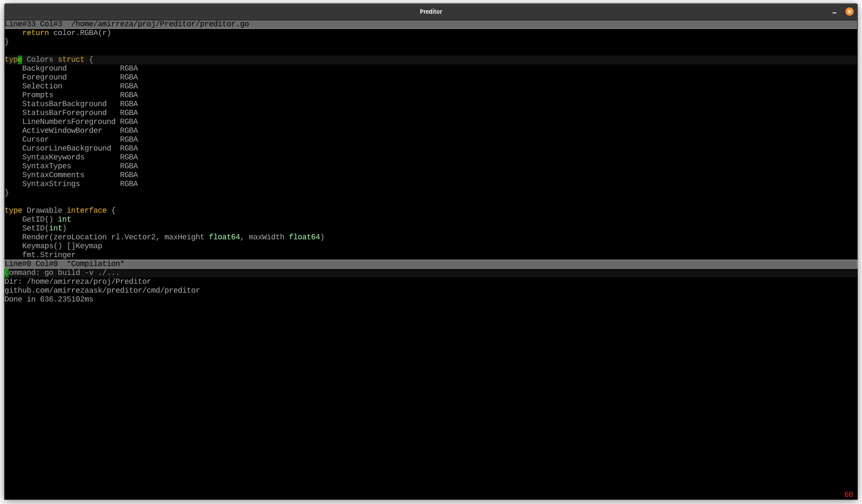Screen dimensions: 862x504
Task: Click the fmt.Stringer line
Action: click(x=48, y=255)
